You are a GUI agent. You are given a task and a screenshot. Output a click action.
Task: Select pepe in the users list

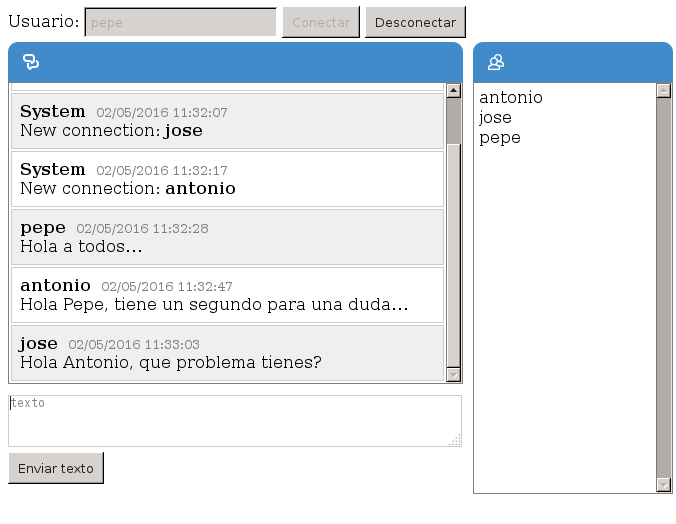click(500, 137)
